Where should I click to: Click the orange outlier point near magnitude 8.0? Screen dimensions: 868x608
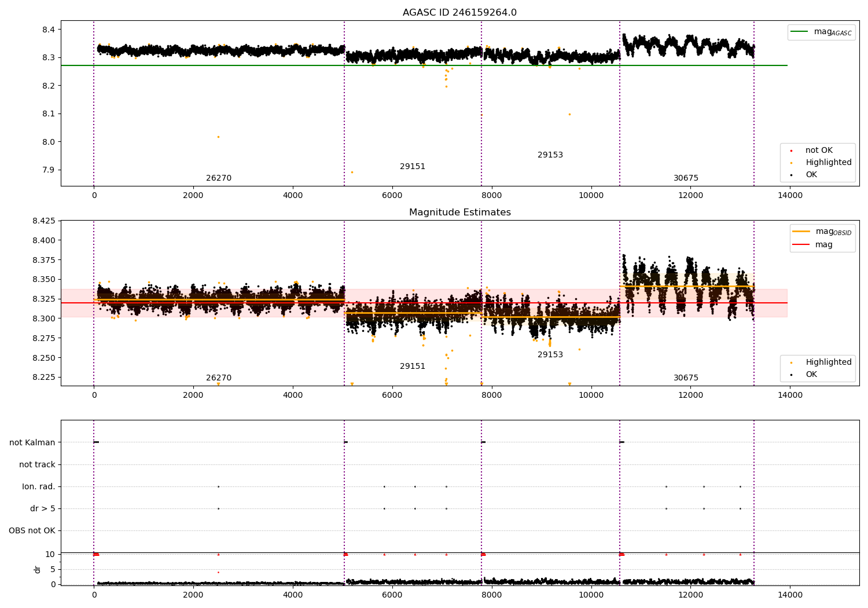click(x=218, y=137)
